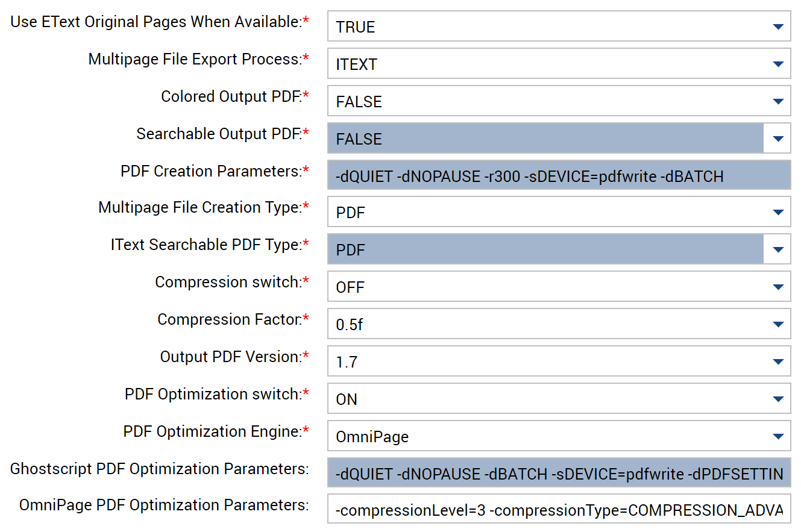The image size is (801, 532).
Task: Open the Colored Output PDF dropdown
Action: 778,101
